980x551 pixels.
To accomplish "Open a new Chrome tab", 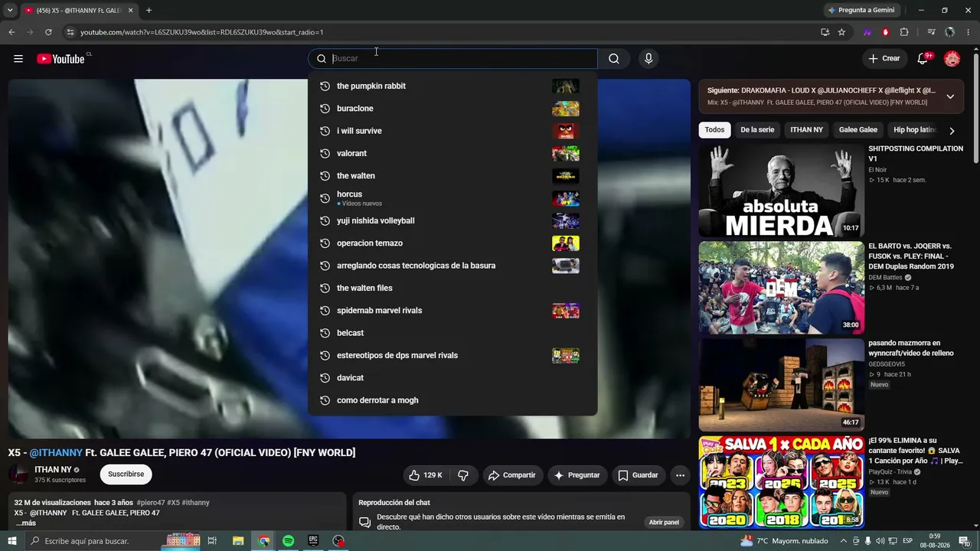I will [x=149, y=10].
